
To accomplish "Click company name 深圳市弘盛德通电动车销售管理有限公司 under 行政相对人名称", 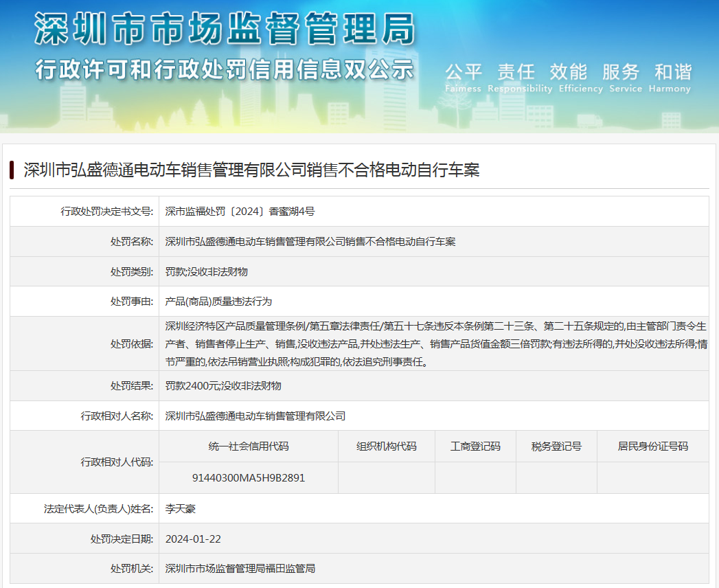I will (255, 416).
